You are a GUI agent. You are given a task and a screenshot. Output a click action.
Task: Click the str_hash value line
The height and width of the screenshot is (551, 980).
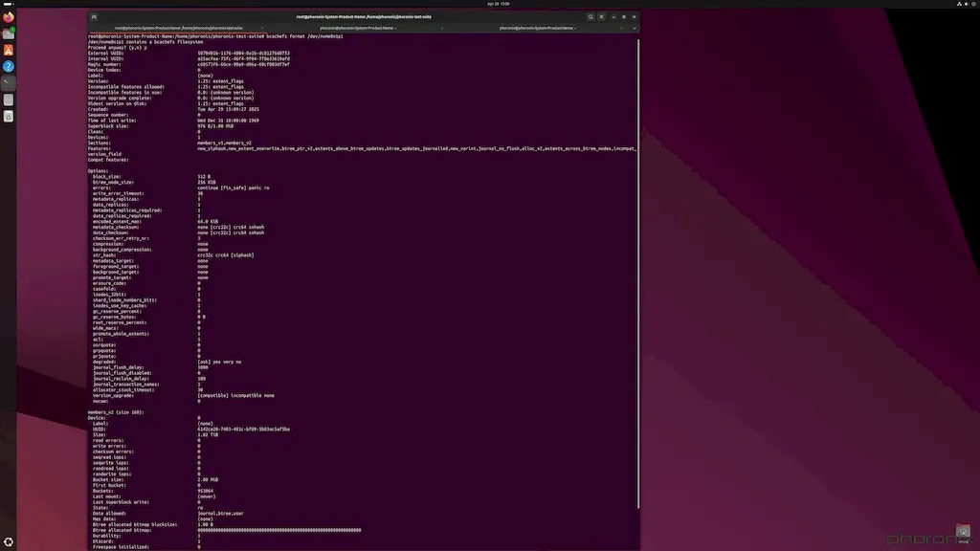pos(226,255)
